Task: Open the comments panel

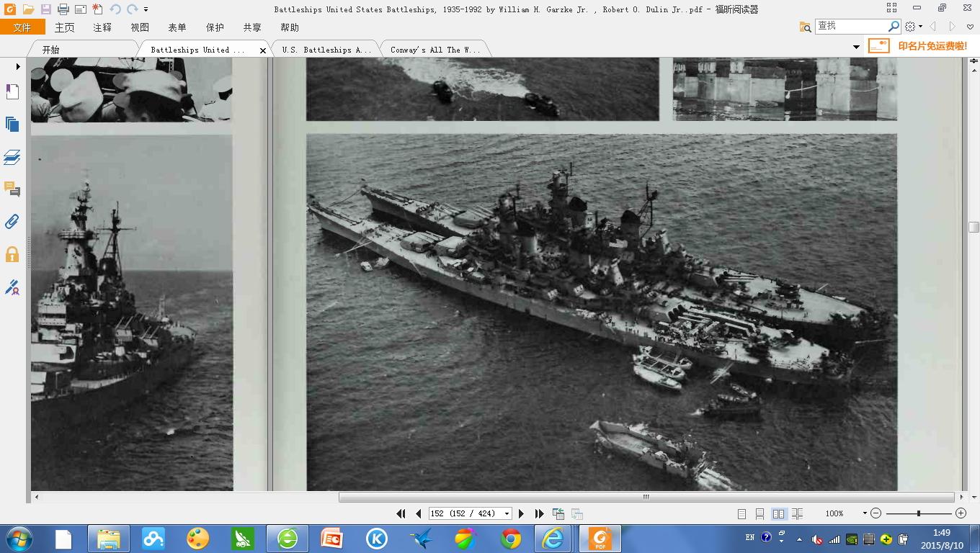Action: pos(12,189)
